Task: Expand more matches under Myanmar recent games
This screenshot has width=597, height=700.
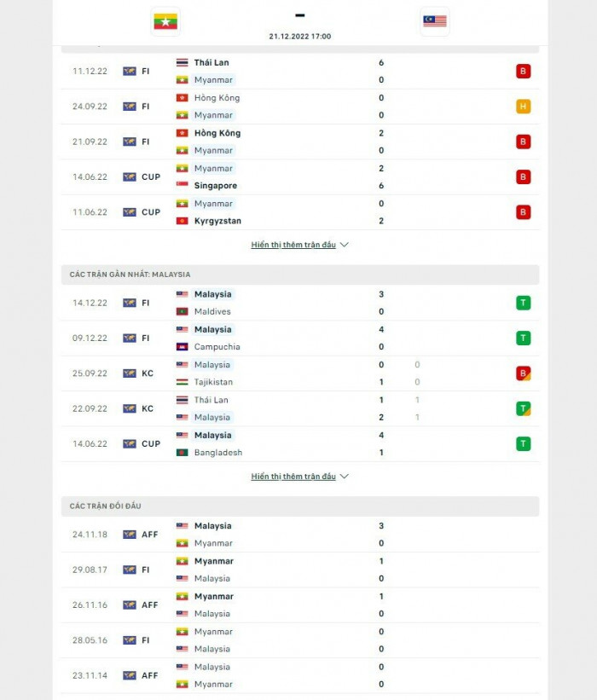Action: (x=299, y=245)
